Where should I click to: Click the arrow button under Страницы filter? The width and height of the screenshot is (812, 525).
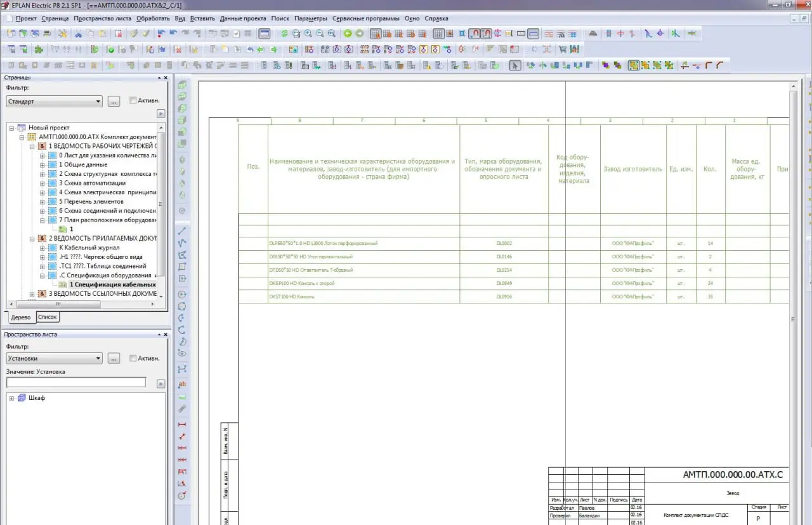tap(160, 114)
